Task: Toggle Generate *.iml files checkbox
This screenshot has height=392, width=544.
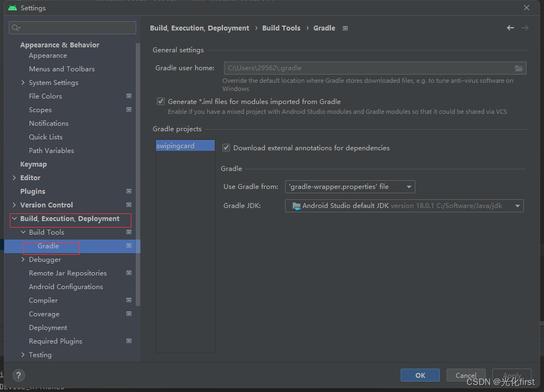Action: tap(161, 101)
